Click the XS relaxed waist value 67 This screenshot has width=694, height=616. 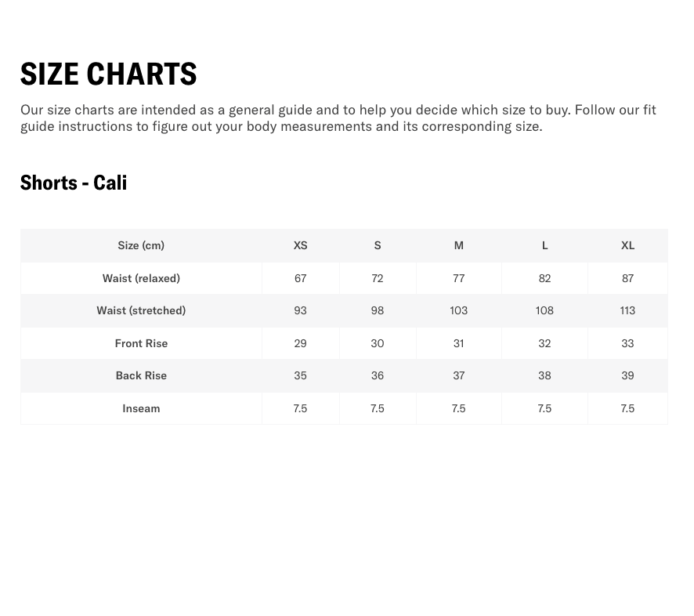click(301, 278)
